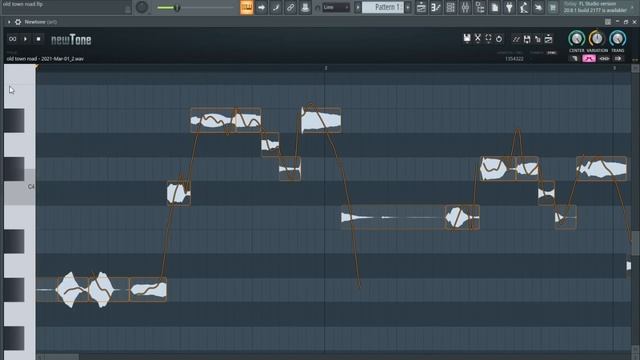
Task: Click the dashed selection square icon in Newtone
Action: click(x=488, y=38)
